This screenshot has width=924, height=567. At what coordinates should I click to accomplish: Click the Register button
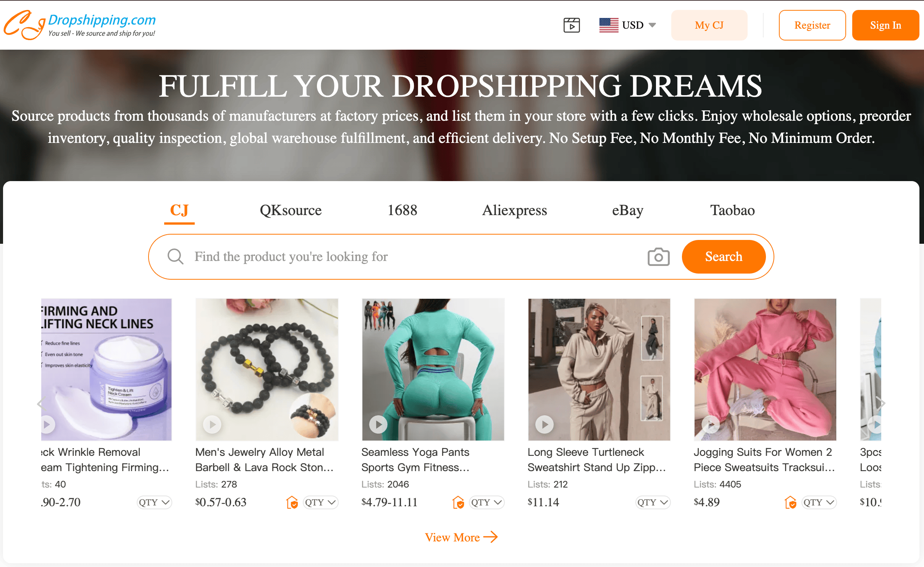(812, 25)
